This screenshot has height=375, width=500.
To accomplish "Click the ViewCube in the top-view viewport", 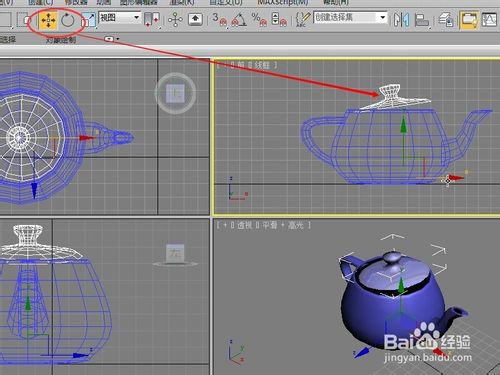I will (x=175, y=93).
